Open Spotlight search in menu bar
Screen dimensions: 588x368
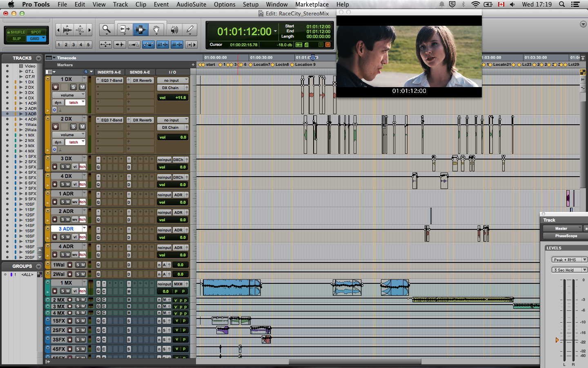[562, 4]
